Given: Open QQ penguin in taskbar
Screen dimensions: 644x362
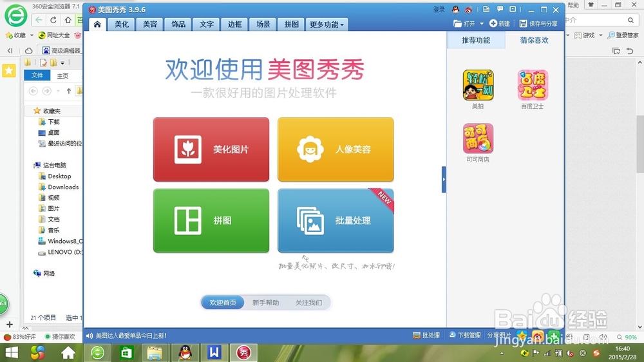Looking at the screenshot, I should tap(185, 352).
